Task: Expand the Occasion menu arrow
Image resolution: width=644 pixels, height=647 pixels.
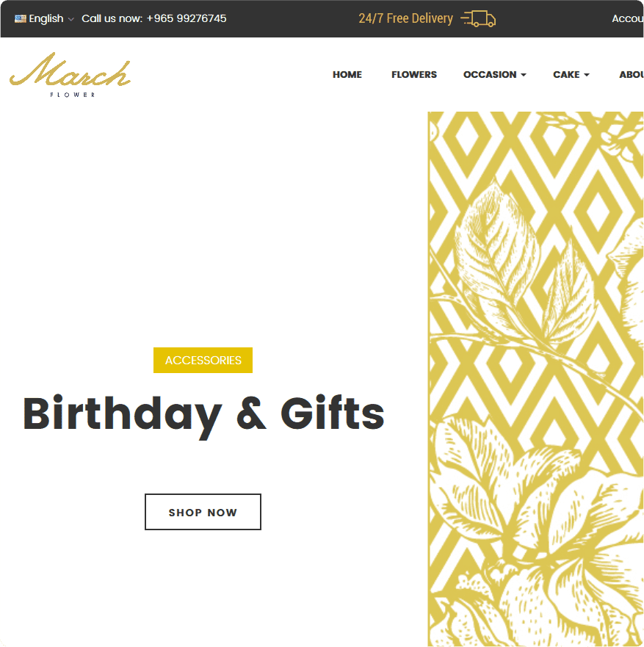Action: click(524, 75)
